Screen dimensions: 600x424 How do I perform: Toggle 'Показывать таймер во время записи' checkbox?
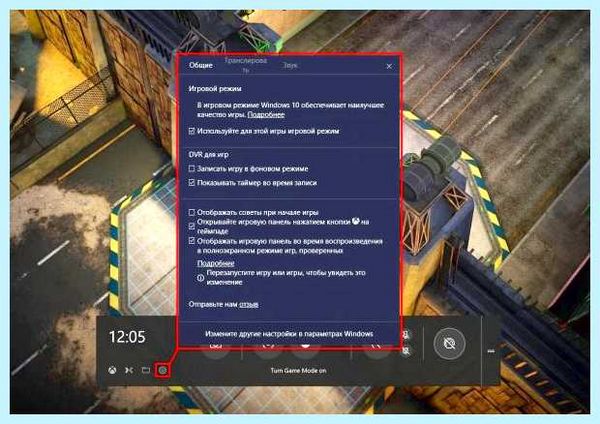[192, 183]
